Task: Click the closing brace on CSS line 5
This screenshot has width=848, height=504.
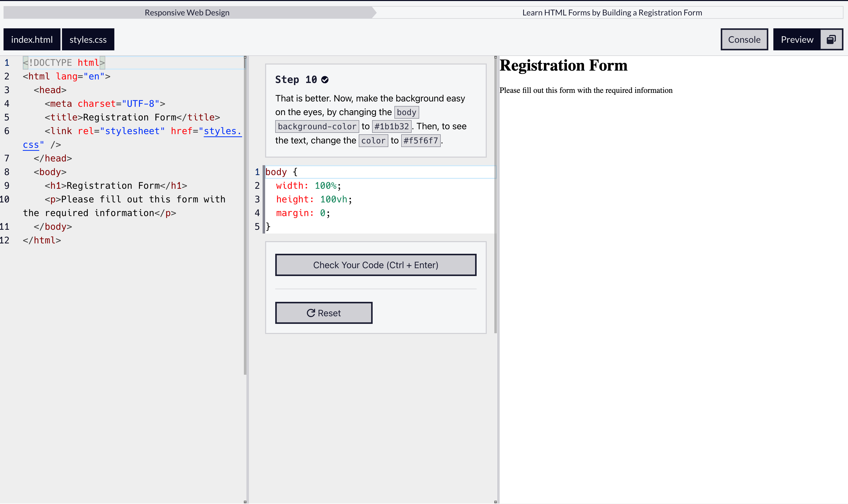Action: click(268, 226)
